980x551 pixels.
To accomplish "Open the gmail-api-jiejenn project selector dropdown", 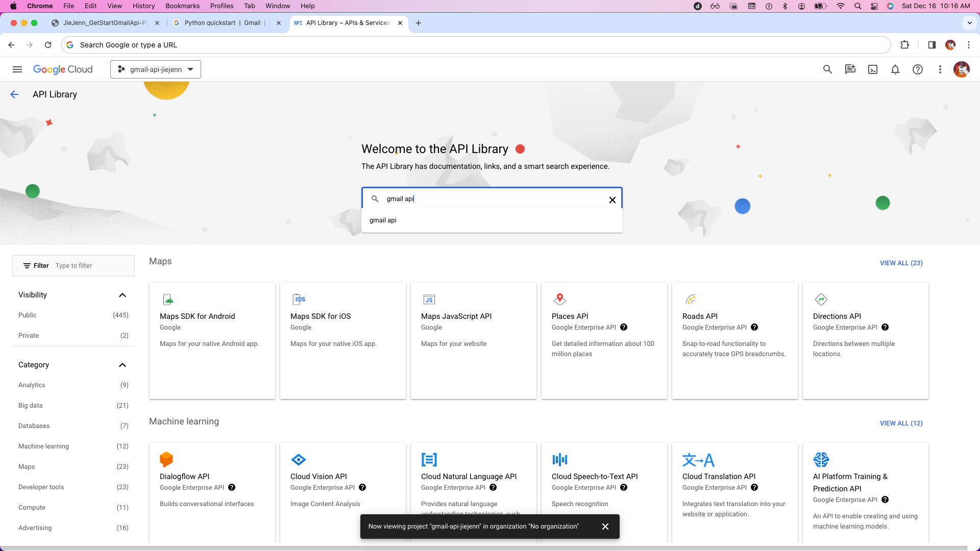I will coord(156,69).
